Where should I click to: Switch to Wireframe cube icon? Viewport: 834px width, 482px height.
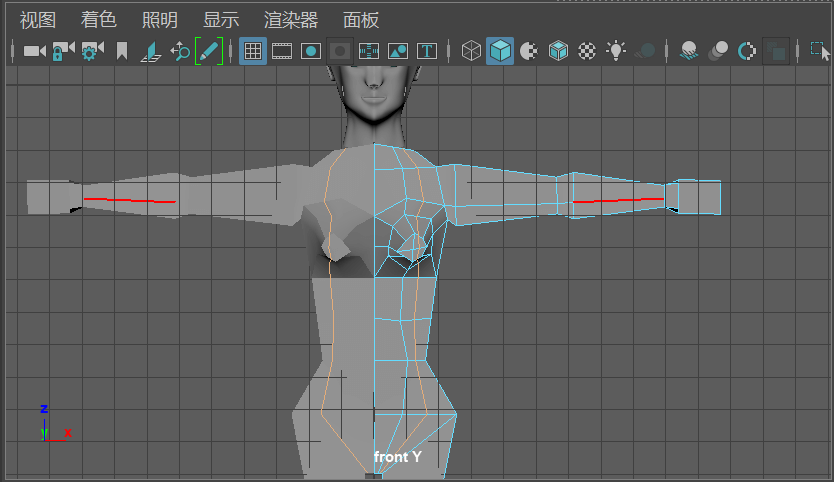[471, 51]
